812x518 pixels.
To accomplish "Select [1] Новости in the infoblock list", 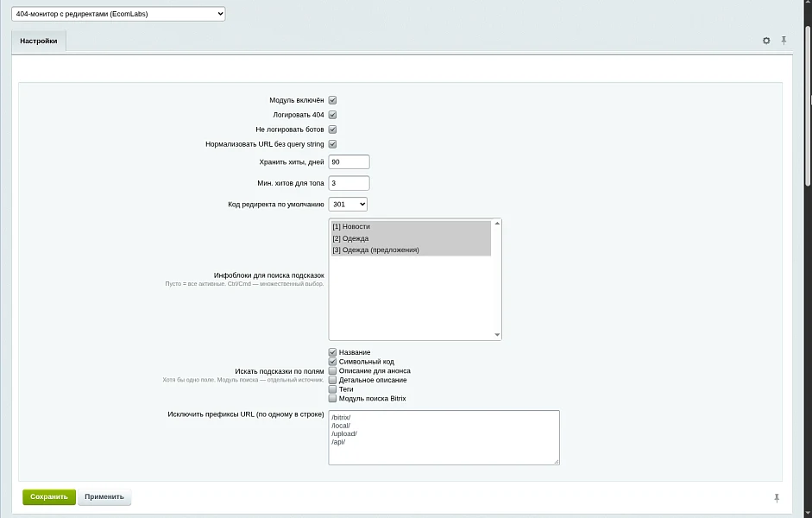I will coord(412,226).
